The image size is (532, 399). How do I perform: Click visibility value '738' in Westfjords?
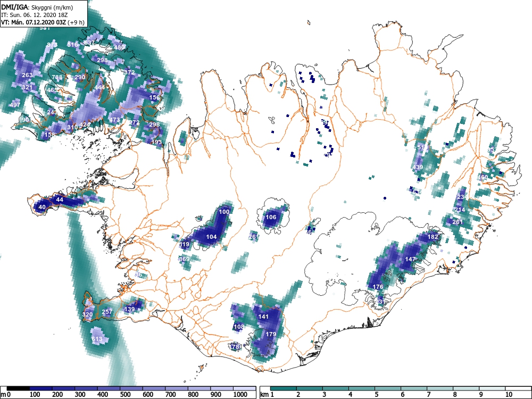(57, 77)
